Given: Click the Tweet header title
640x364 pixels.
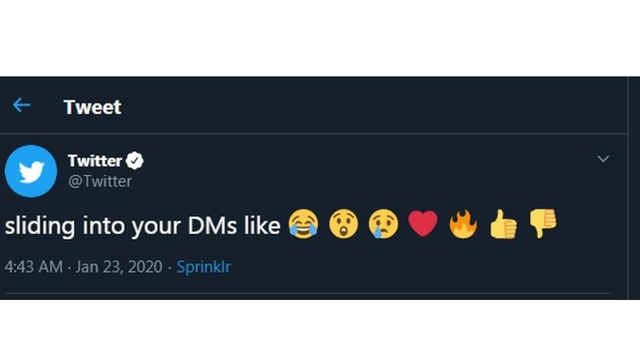Looking at the screenshot, I should tap(92, 107).
